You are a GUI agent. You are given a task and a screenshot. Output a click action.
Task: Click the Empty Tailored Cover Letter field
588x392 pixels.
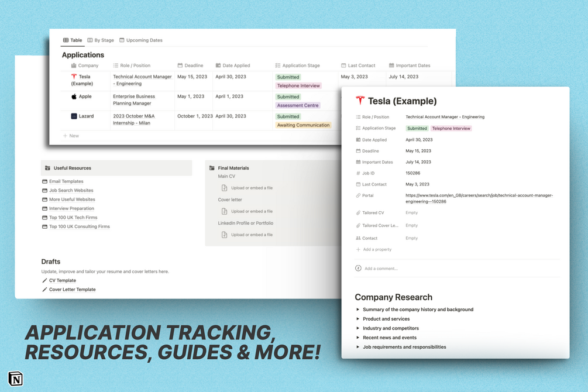click(x=411, y=225)
